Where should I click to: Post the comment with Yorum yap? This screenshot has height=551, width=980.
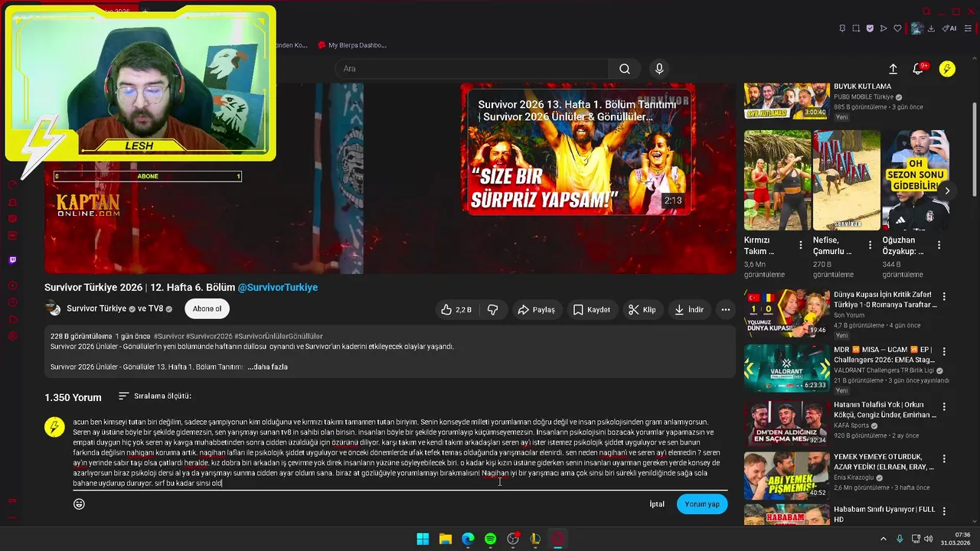702,504
